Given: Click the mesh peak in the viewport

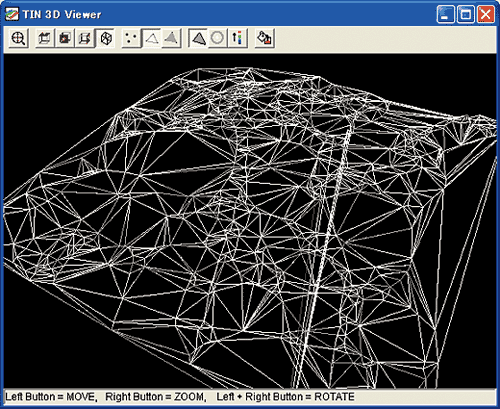Looking at the screenshot, I should pyautogui.click(x=250, y=71).
